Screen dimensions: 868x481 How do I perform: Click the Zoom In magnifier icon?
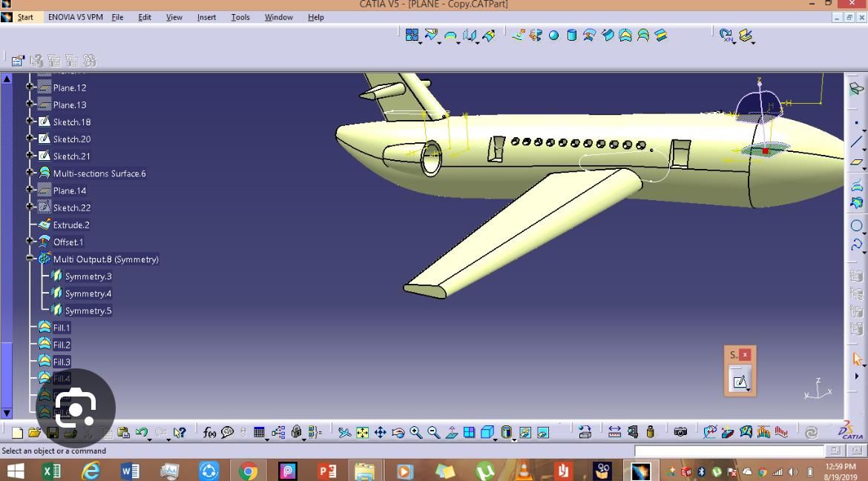[x=415, y=433]
